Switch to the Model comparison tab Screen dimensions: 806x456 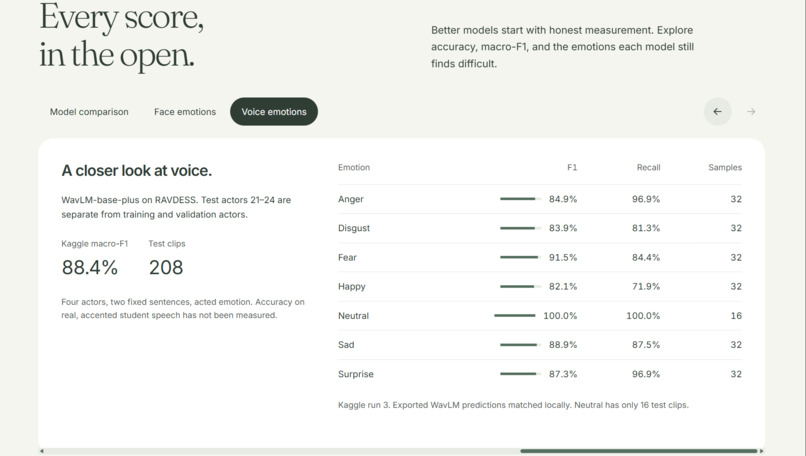pyautogui.click(x=89, y=112)
